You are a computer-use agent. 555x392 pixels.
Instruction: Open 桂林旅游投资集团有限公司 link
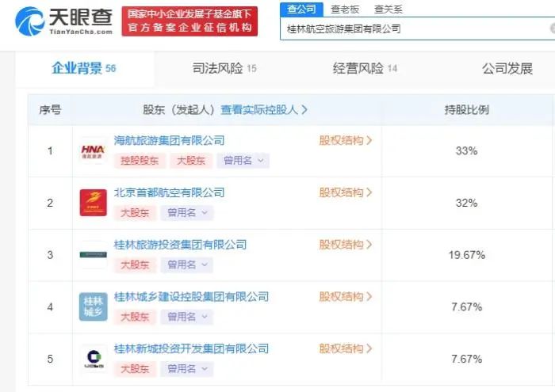(180, 245)
